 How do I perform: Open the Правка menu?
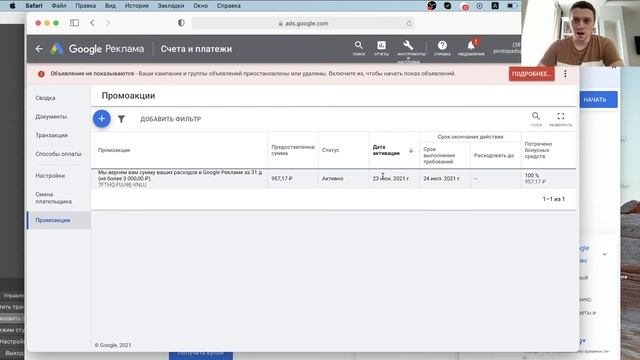pos(85,6)
